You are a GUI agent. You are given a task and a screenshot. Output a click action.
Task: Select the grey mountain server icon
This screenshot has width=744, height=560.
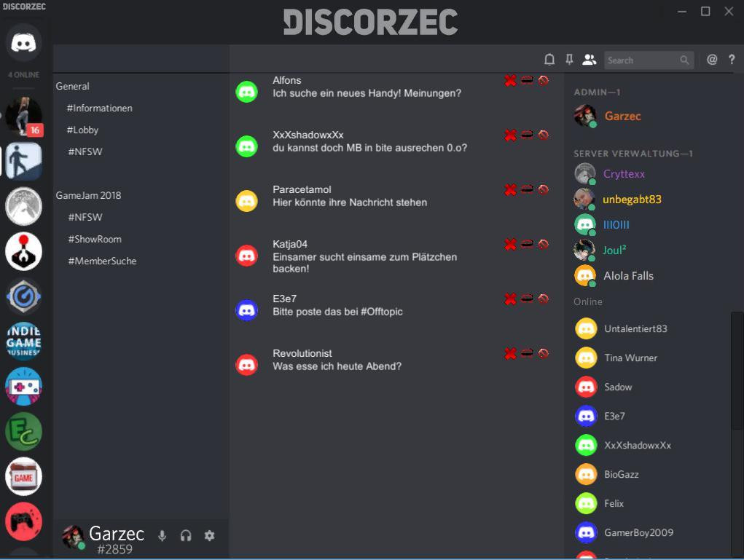coord(23,206)
